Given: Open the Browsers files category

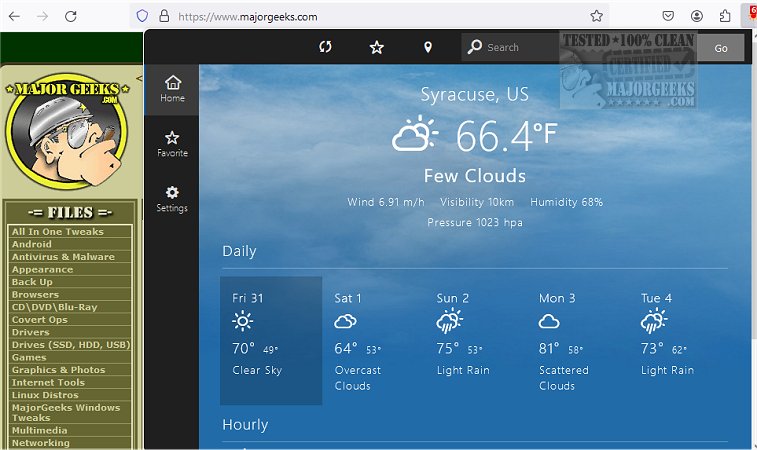Looking at the screenshot, I should click(35, 295).
